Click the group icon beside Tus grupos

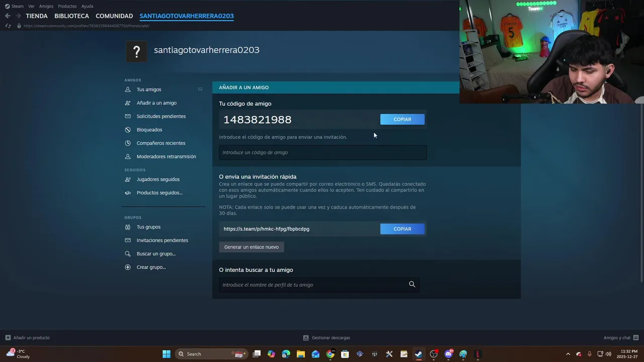tap(128, 227)
